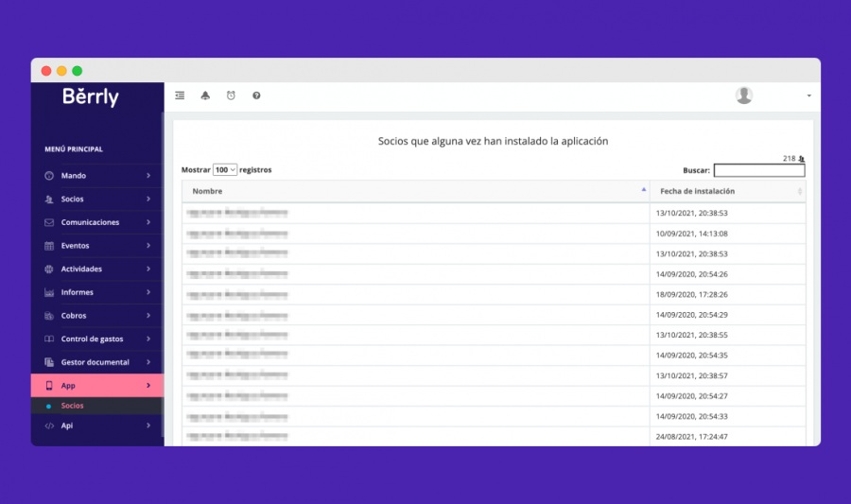Screen dimensions: 851x504
Task: Click the Eventos calendar icon
Action: (49, 246)
